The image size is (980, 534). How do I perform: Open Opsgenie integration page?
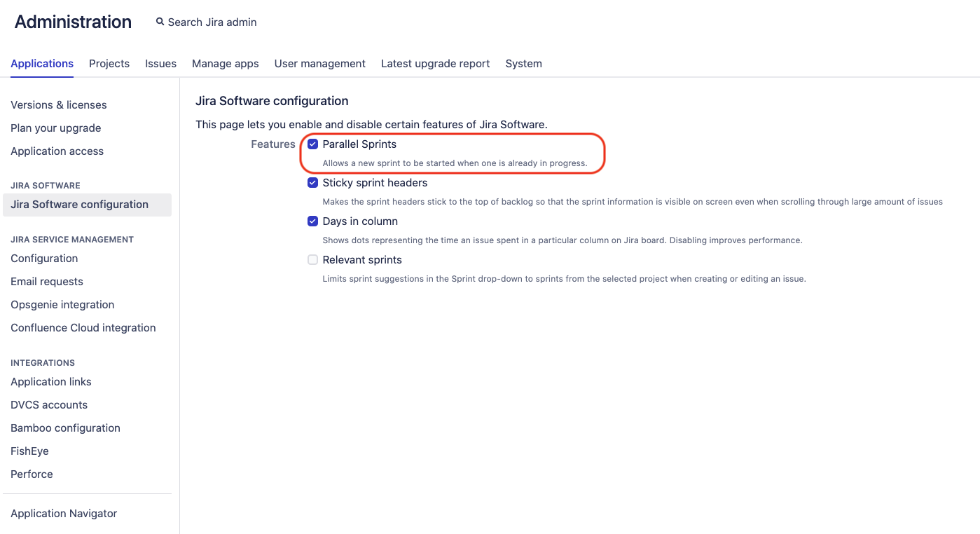click(x=62, y=305)
